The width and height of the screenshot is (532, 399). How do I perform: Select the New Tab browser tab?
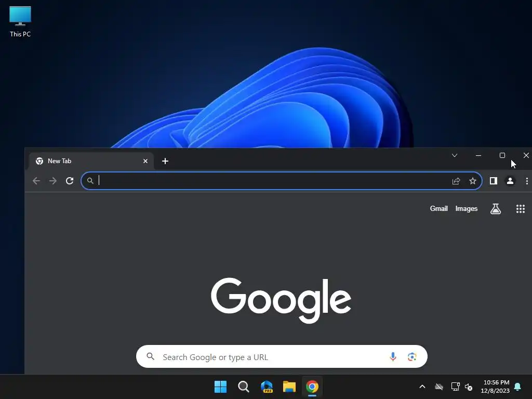(91, 161)
